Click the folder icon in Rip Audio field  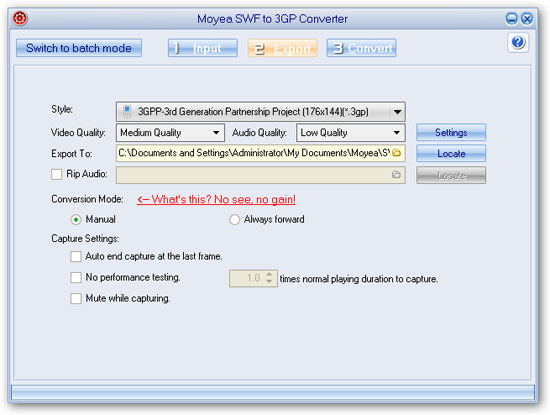(396, 174)
